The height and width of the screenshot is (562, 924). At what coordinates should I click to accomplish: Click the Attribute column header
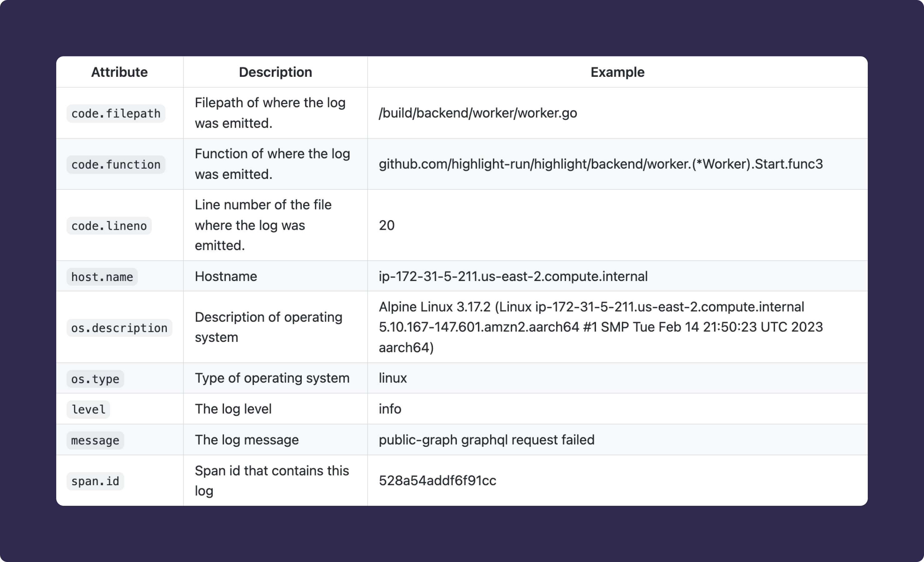click(x=119, y=72)
